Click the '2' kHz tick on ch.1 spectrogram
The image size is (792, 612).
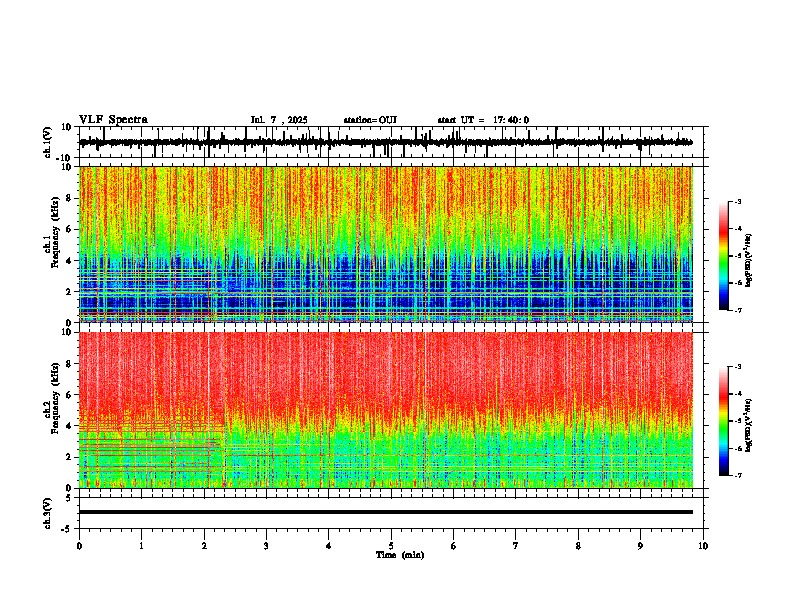(70, 292)
